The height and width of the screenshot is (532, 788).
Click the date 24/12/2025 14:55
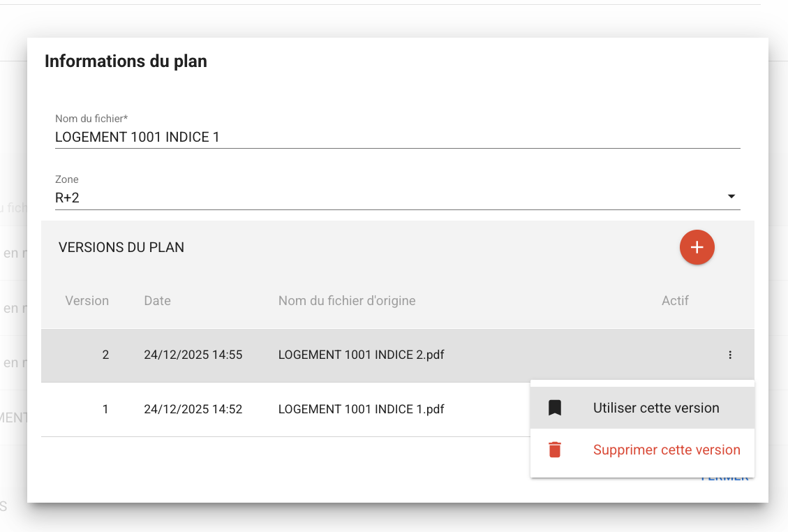(x=193, y=355)
